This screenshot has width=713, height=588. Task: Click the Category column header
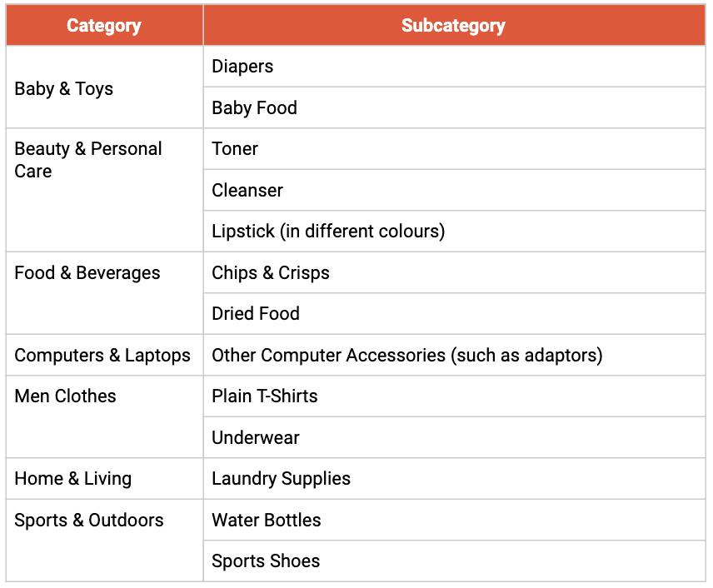tap(104, 26)
